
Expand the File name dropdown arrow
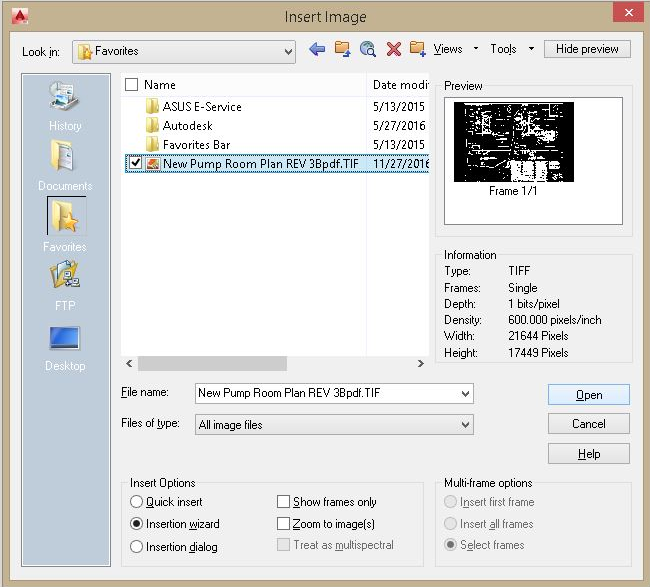click(465, 393)
